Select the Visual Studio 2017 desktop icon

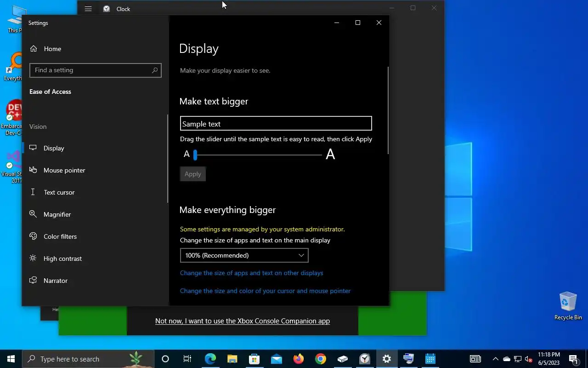pyautogui.click(x=11, y=167)
